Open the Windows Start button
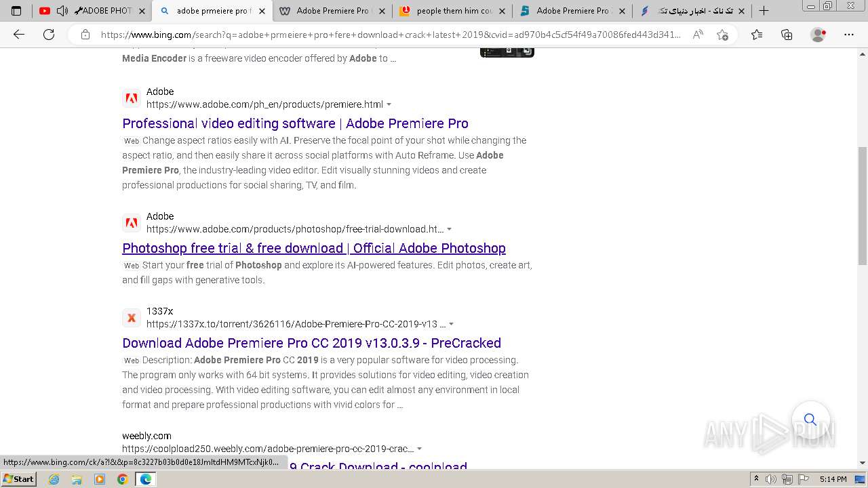 (x=19, y=479)
